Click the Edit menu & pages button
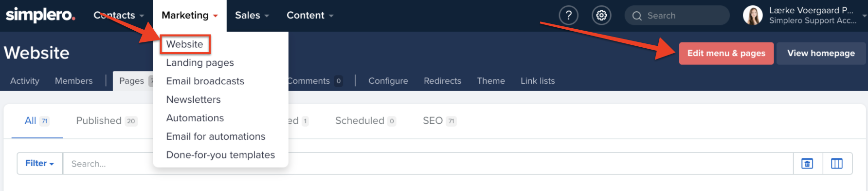Viewport: 868px width, 191px height. 726,53
